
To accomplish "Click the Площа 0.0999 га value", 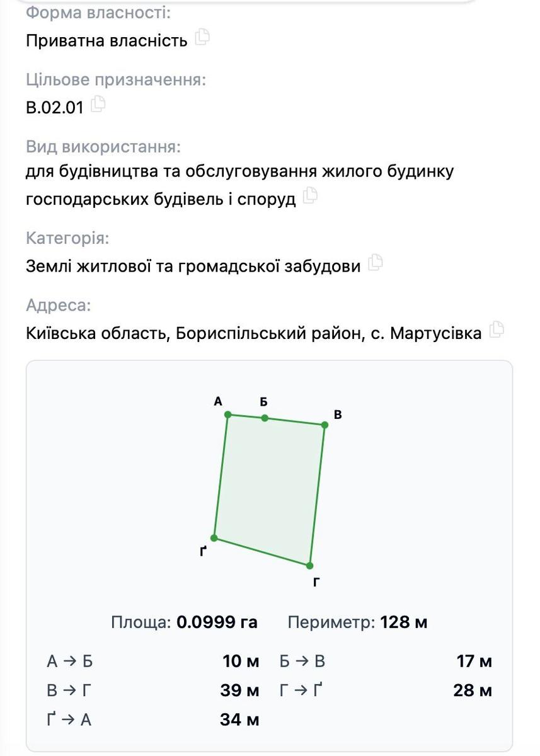I will pos(217,622).
